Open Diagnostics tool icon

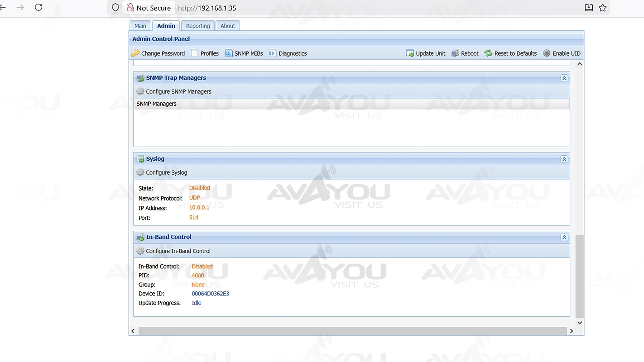click(273, 53)
